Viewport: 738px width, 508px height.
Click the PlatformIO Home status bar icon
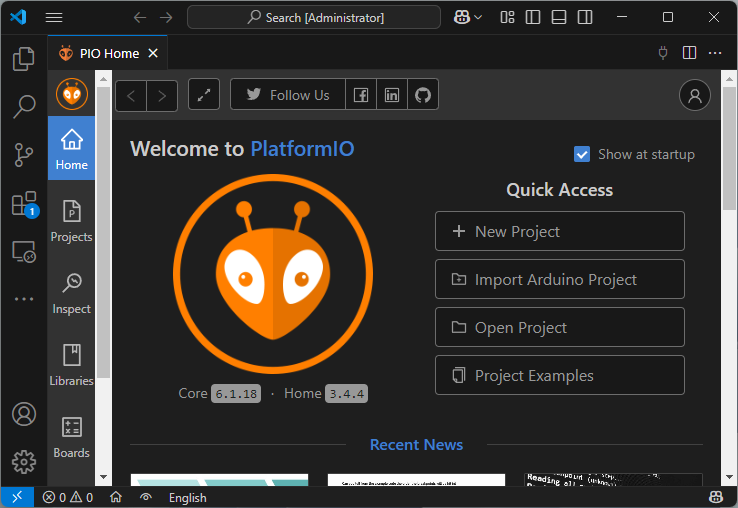pos(116,497)
